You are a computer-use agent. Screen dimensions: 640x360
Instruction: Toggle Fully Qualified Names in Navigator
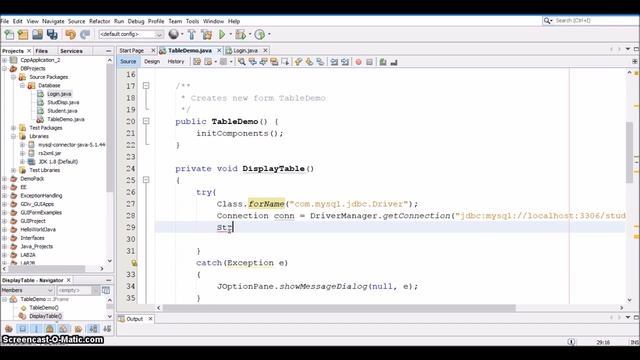(x=78, y=329)
